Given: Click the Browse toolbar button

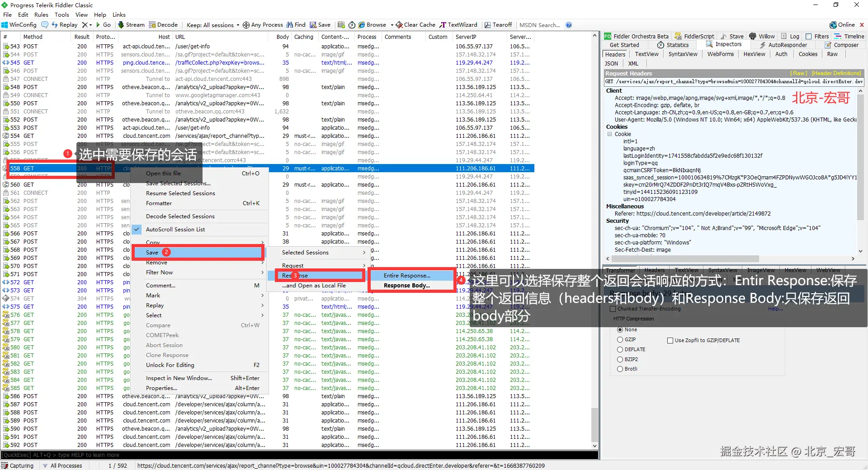Looking at the screenshot, I should (373, 25).
